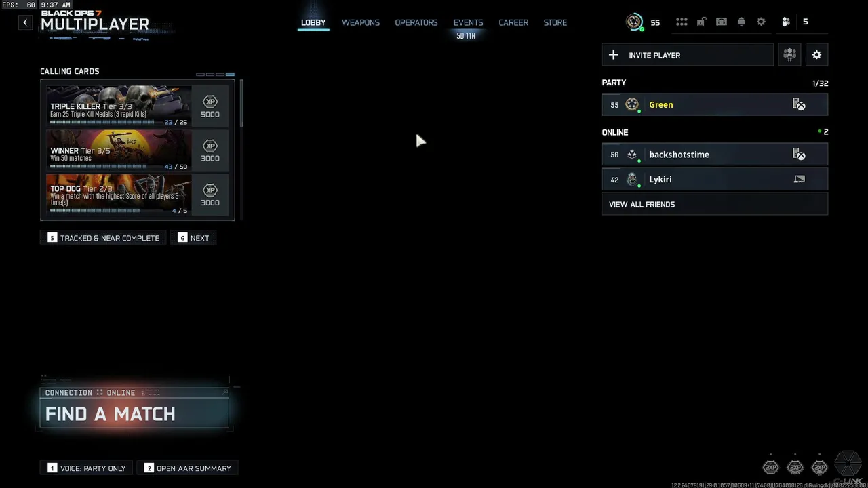The height and width of the screenshot is (488, 868).
Task: Click the C-Link hexagon icon
Action: click(x=848, y=464)
